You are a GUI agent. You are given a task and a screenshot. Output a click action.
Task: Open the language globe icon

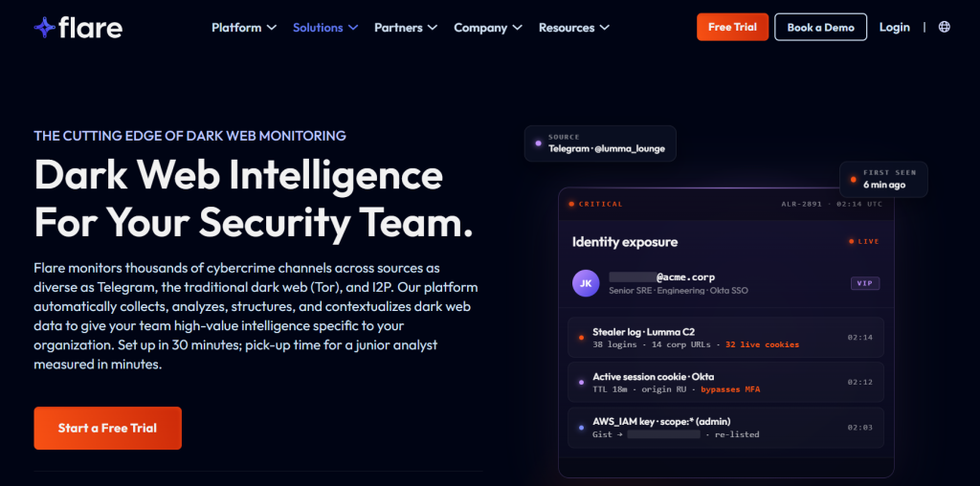[x=945, y=27]
